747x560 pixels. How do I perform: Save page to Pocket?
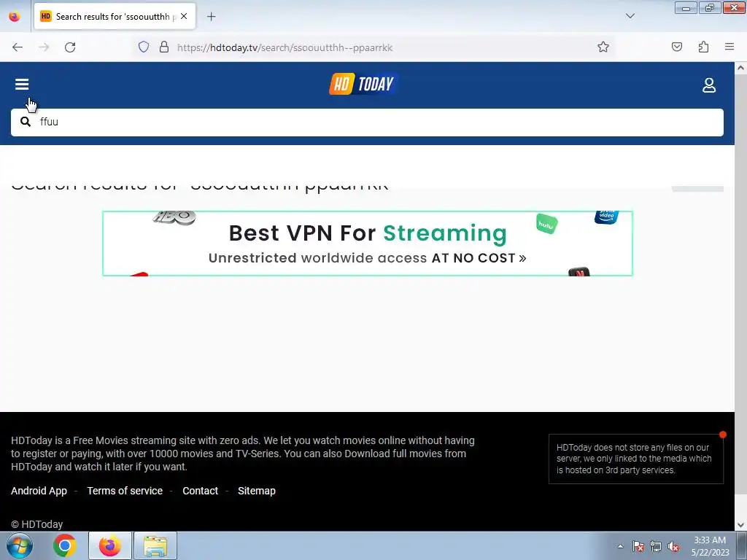click(677, 47)
